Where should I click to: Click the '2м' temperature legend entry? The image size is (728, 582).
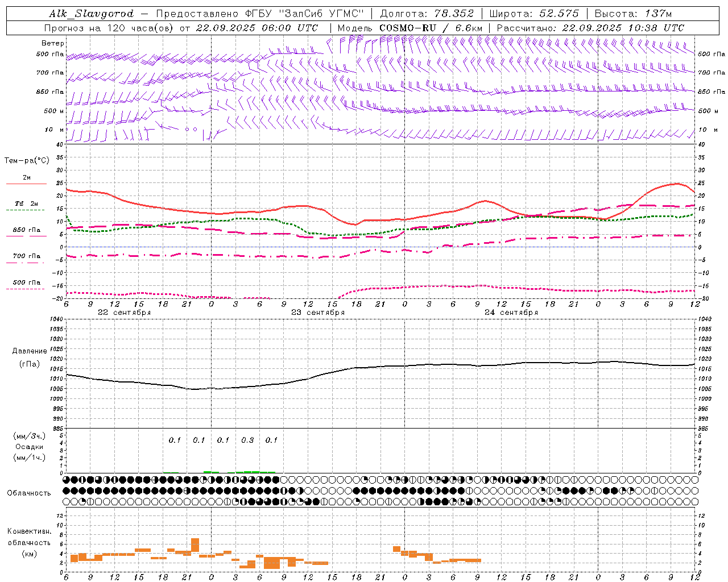coord(27,178)
